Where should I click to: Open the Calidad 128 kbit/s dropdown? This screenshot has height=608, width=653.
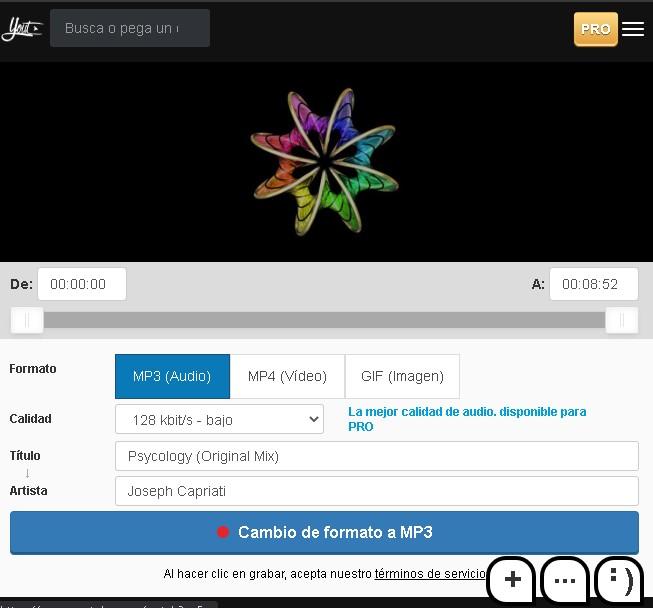[219, 419]
